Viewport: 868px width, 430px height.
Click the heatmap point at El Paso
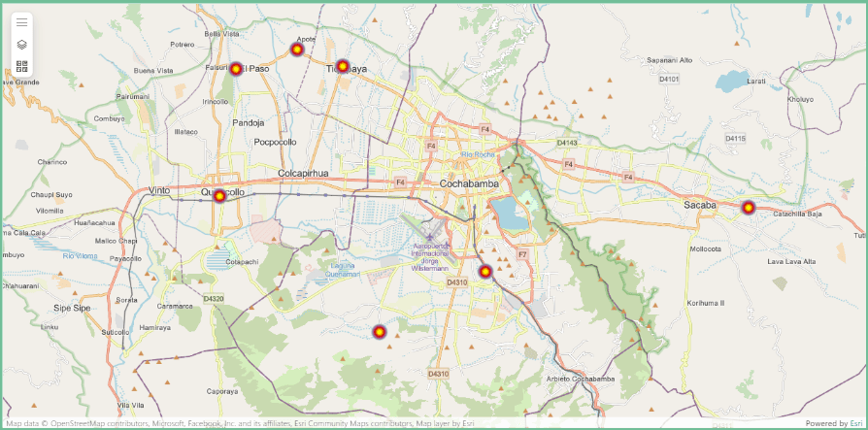click(x=236, y=69)
